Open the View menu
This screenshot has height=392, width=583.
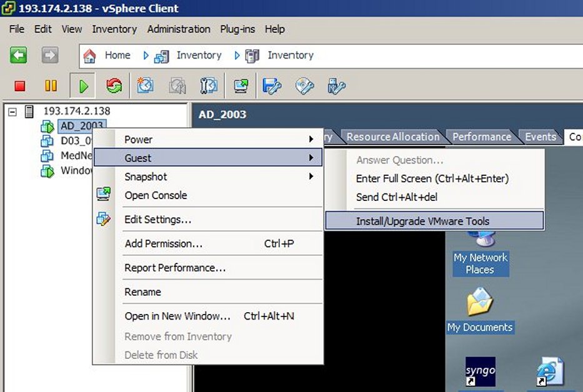[72, 29]
